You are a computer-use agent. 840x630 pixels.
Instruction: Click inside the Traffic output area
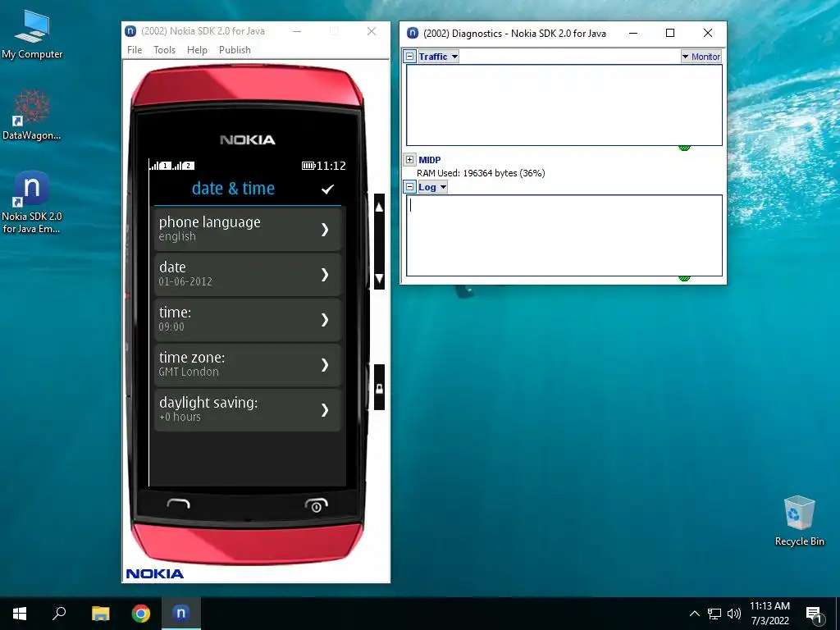point(564,105)
